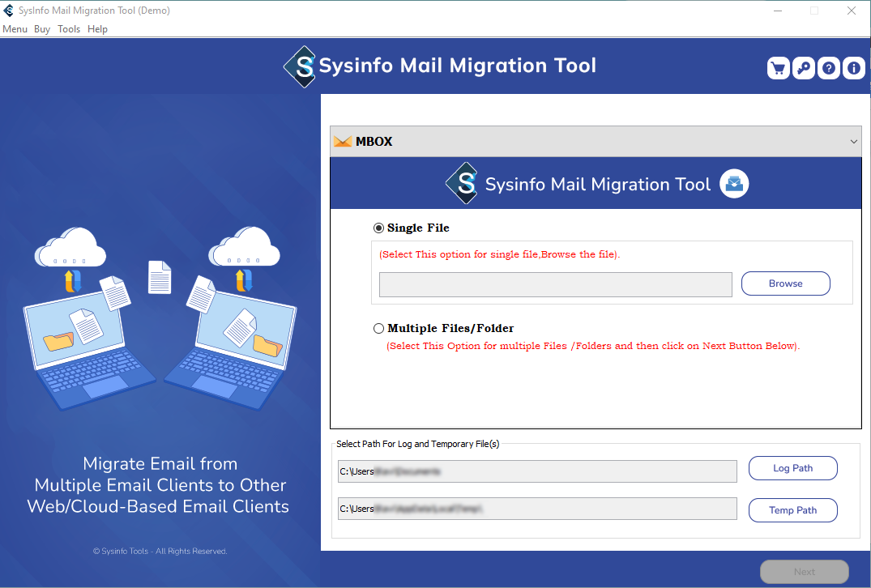Click the 'Sysinfo Tools - All Rights Reserved' text
The image size is (871, 588).
(160, 552)
